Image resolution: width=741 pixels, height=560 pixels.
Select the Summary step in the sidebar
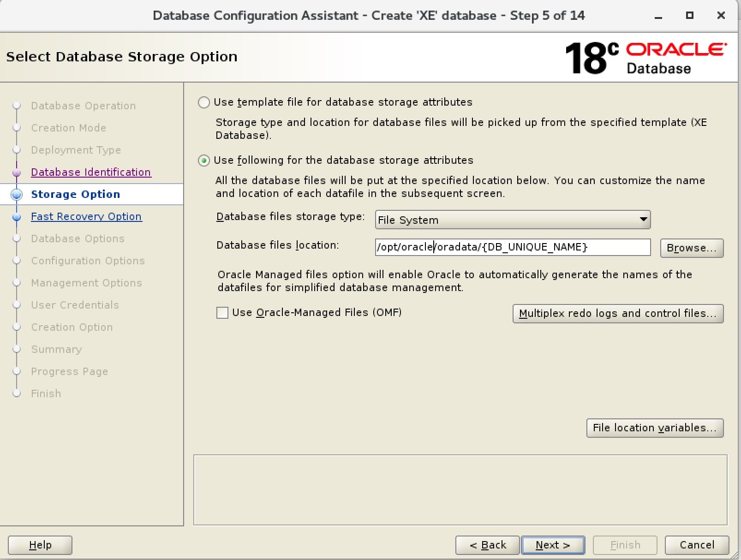click(56, 349)
